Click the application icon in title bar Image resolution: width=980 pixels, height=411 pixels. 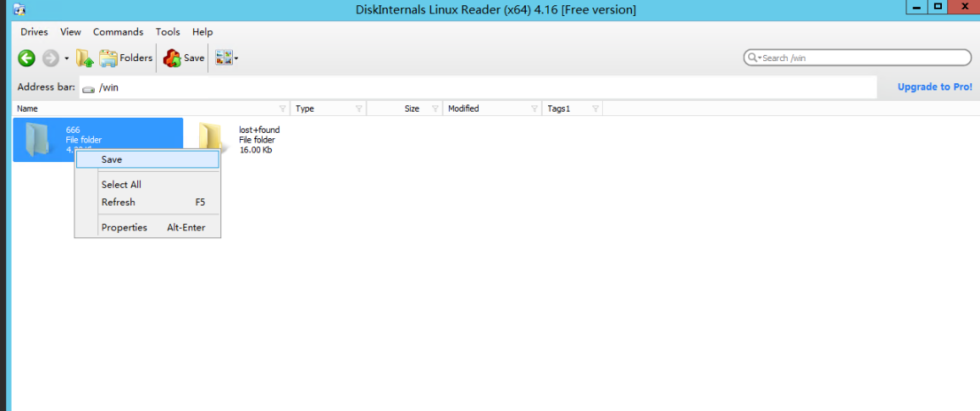coord(19,10)
